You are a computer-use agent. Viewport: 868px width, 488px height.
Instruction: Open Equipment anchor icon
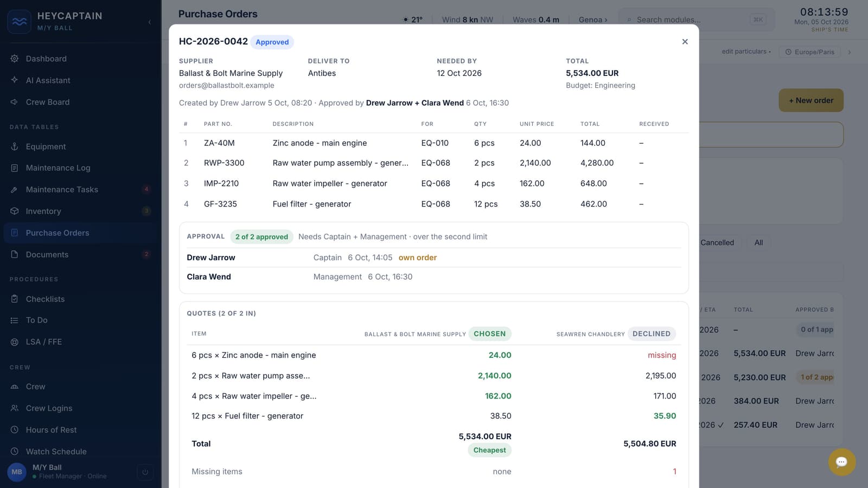pos(15,146)
